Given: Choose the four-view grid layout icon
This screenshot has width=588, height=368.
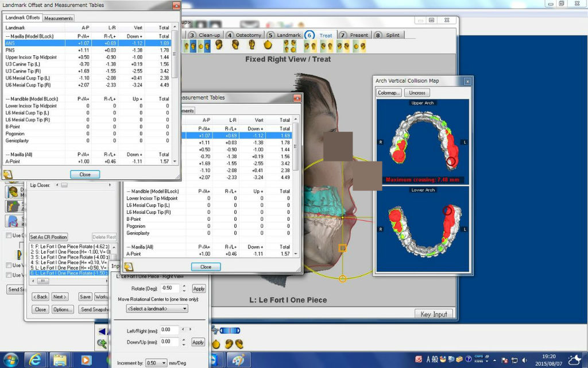Looking at the screenshot, I should pyautogui.click(x=289, y=46).
